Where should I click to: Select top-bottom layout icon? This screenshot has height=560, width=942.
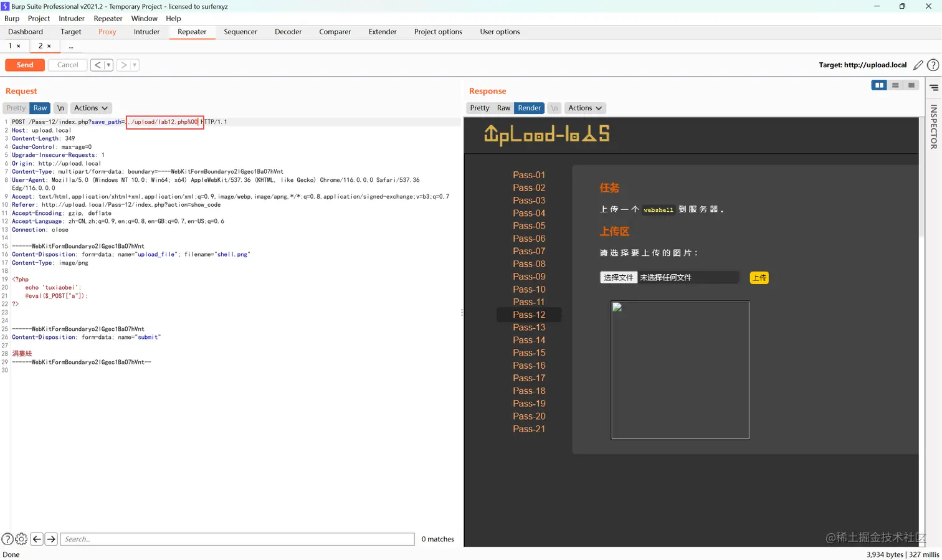coord(895,85)
